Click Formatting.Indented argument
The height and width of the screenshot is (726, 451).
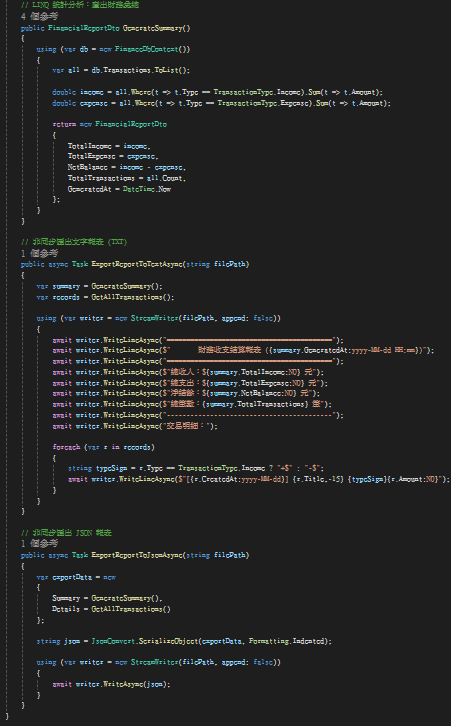(288, 642)
